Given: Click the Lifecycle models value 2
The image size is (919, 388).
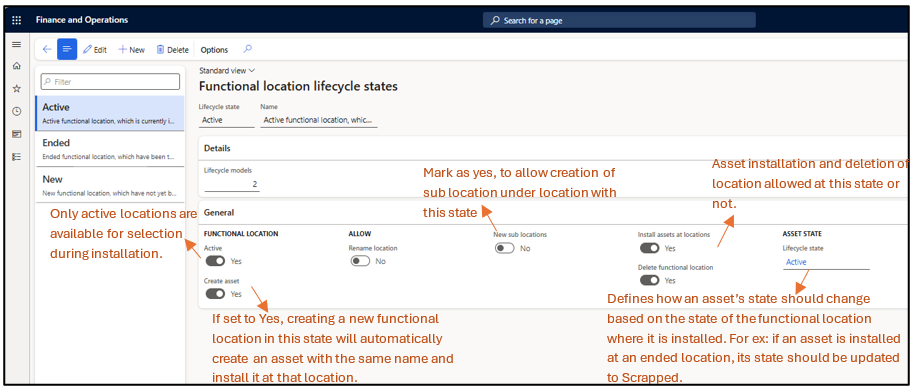Looking at the screenshot, I should [x=231, y=185].
